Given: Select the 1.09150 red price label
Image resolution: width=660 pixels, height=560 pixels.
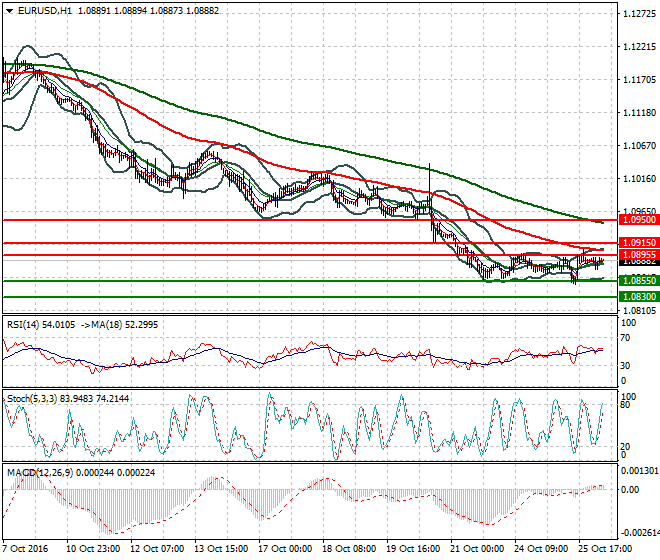Looking at the screenshot, I should [636, 243].
